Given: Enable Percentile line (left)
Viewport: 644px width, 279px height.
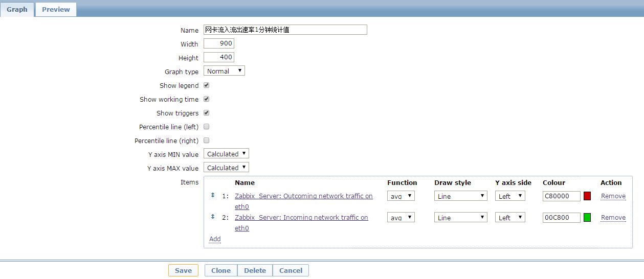Looking at the screenshot, I should [207, 126].
